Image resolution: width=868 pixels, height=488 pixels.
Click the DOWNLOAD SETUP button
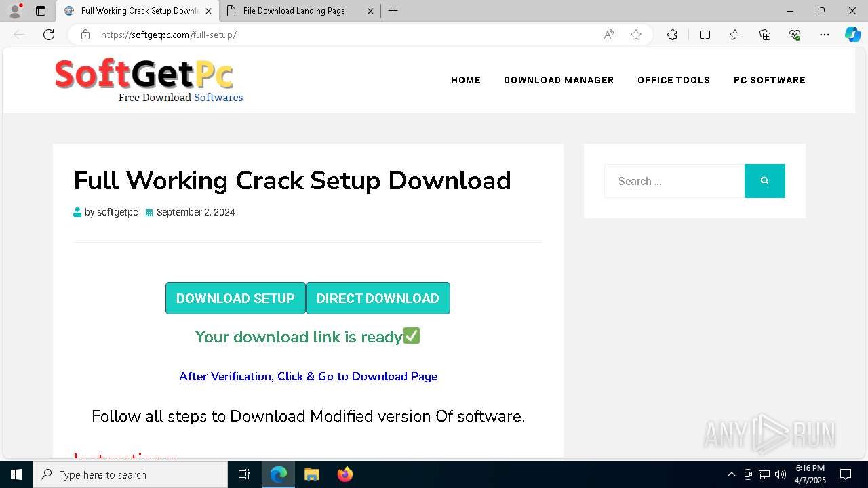coord(235,298)
